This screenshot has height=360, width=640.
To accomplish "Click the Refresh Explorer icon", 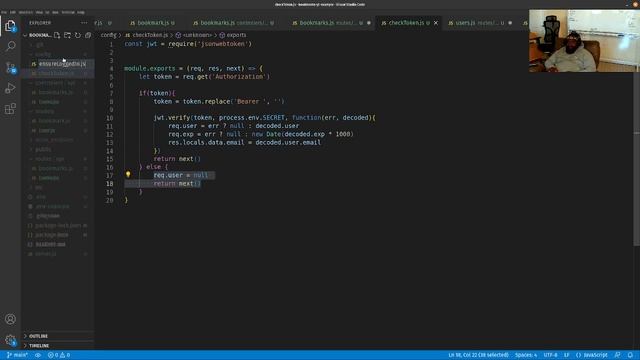I will coord(78,35).
